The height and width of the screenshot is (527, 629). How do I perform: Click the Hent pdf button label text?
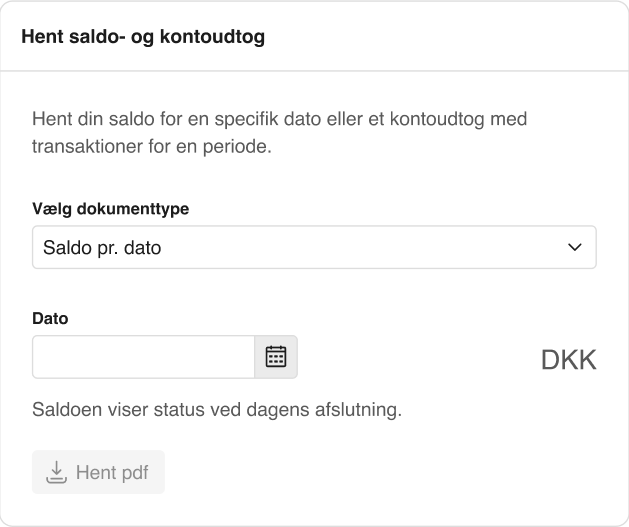point(112,473)
